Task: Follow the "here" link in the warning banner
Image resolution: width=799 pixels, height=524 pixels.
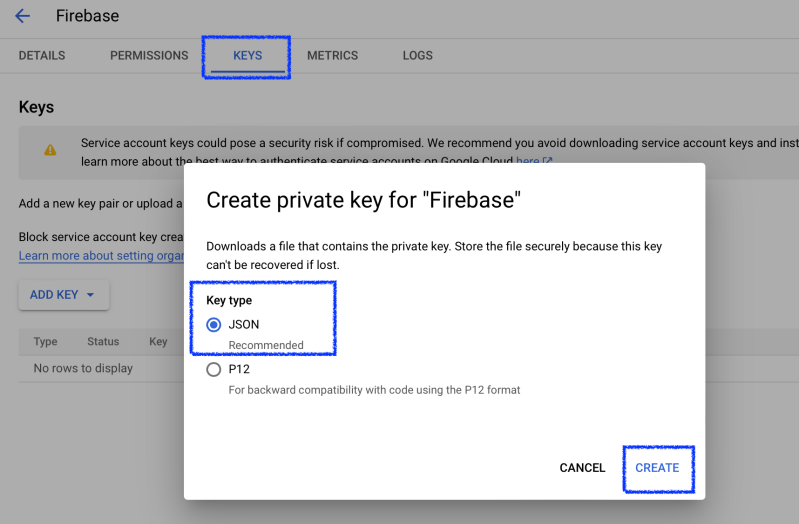Action: click(527, 161)
